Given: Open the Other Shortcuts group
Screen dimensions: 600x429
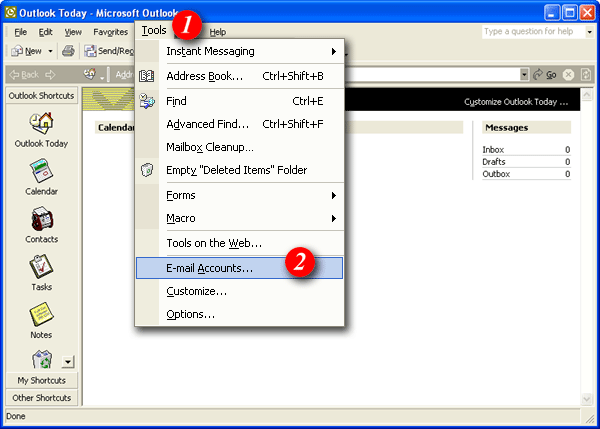Looking at the screenshot, I should pyautogui.click(x=41, y=397).
